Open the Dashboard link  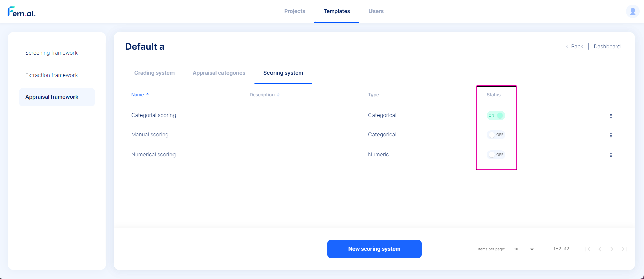tap(607, 46)
